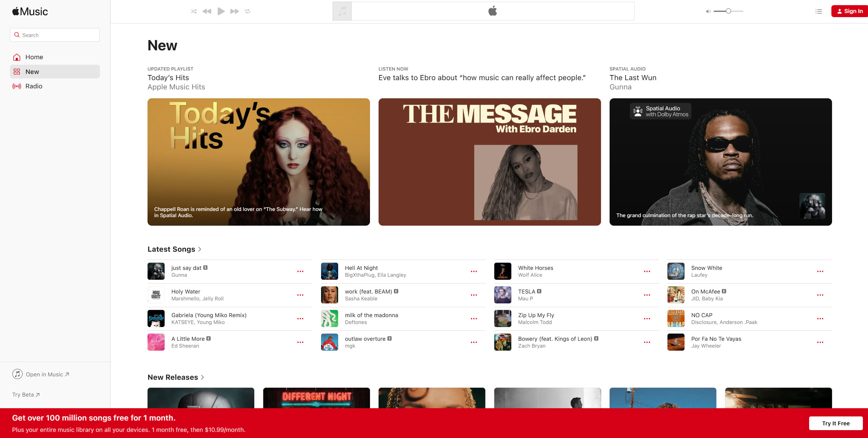868x438 pixels.
Task: Open more options for Por Fa No Te Vayas
Action: point(820,342)
